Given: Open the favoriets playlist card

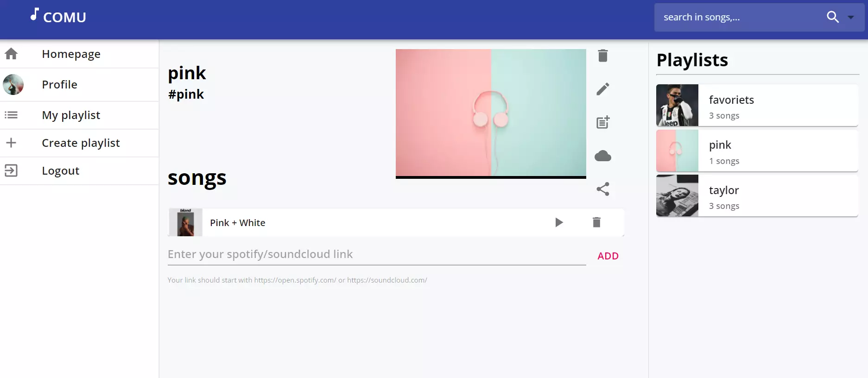Looking at the screenshot, I should click(x=757, y=105).
